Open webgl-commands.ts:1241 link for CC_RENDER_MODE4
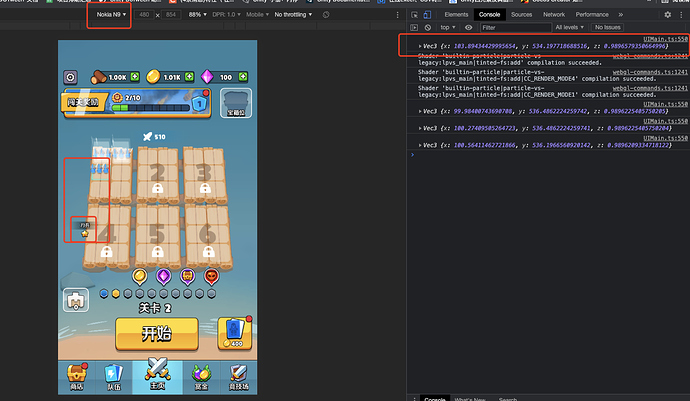Viewport: 690px width, 401px height. tap(650, 72)
